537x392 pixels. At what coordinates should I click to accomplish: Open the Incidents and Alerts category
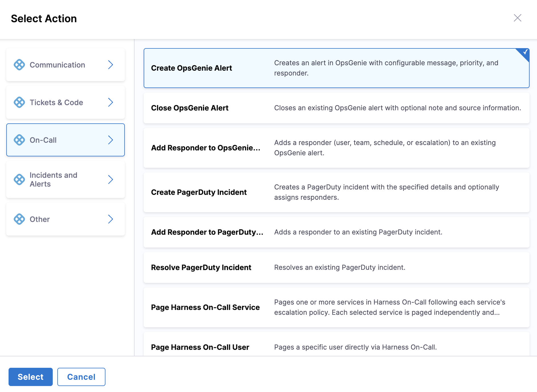66,179
